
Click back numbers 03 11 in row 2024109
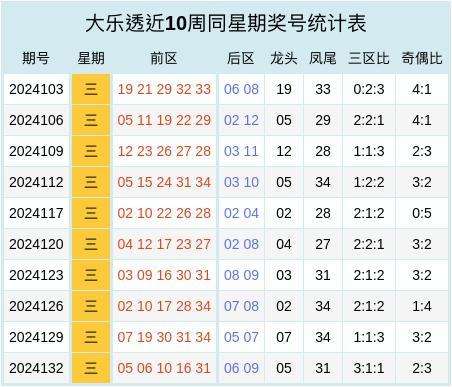(241, 151)
